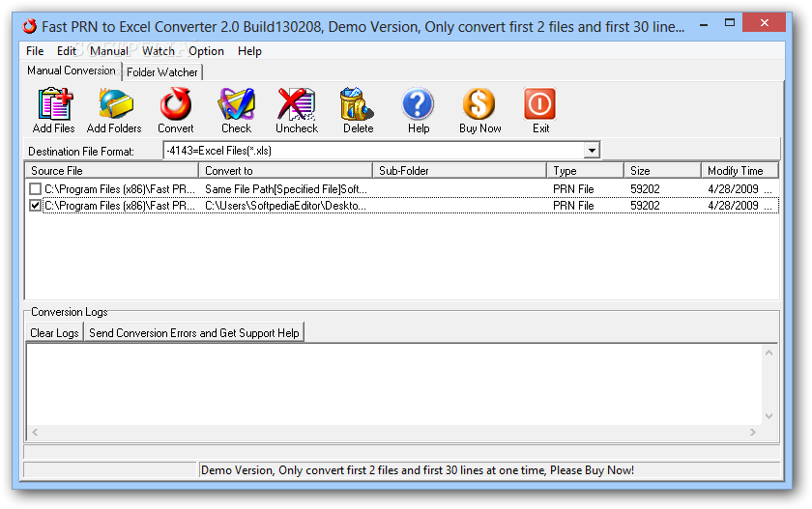Click the log's horizontal scrollbar left arrow
Screen dimensions: 812x509
[35, 432]
